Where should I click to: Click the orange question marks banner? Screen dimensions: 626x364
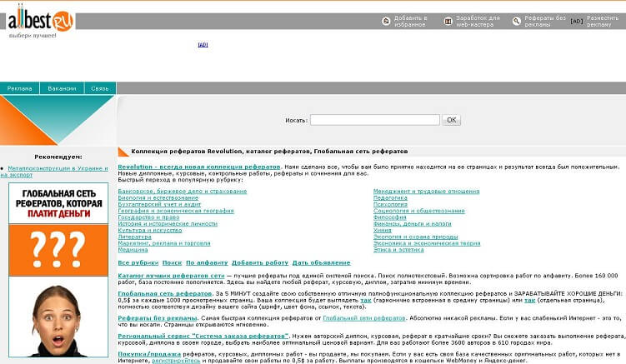(x=58, y=250)
